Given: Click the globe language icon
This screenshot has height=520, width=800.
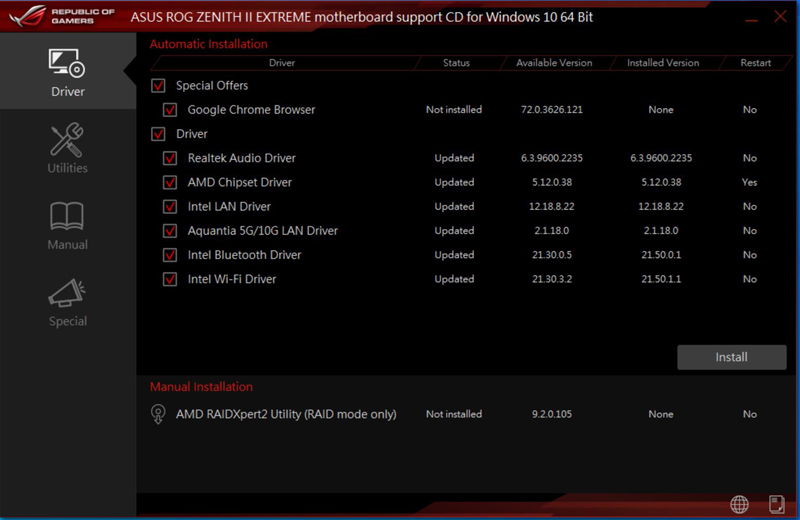Looking at the screenshot, I should [739, 504].
